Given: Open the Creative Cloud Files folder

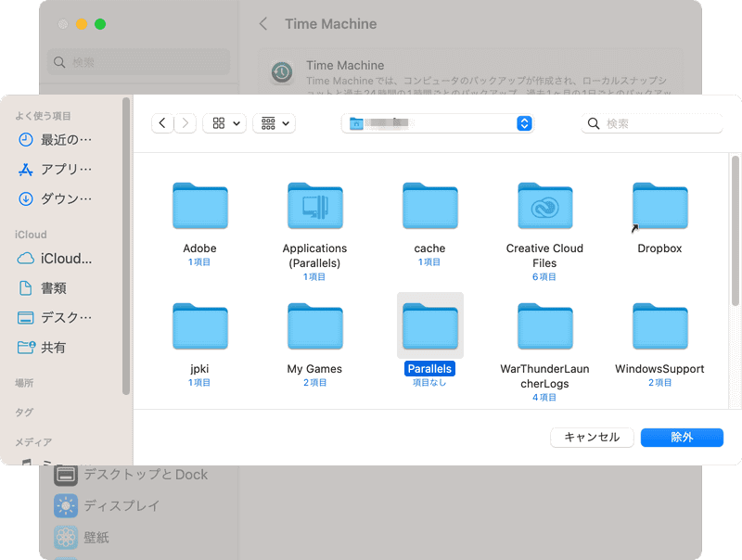Looking at the screenshot, I should [545, 206].
